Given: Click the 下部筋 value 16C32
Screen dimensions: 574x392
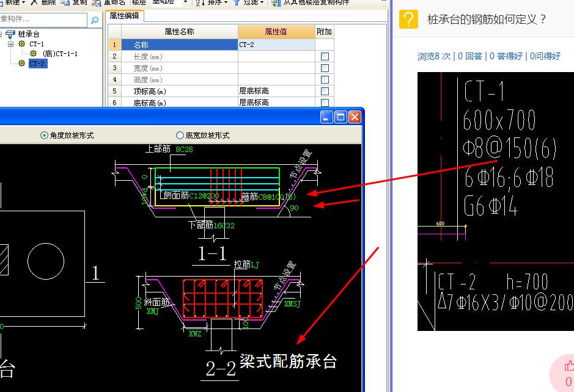Looking at the screenshot, I should 224,226.
